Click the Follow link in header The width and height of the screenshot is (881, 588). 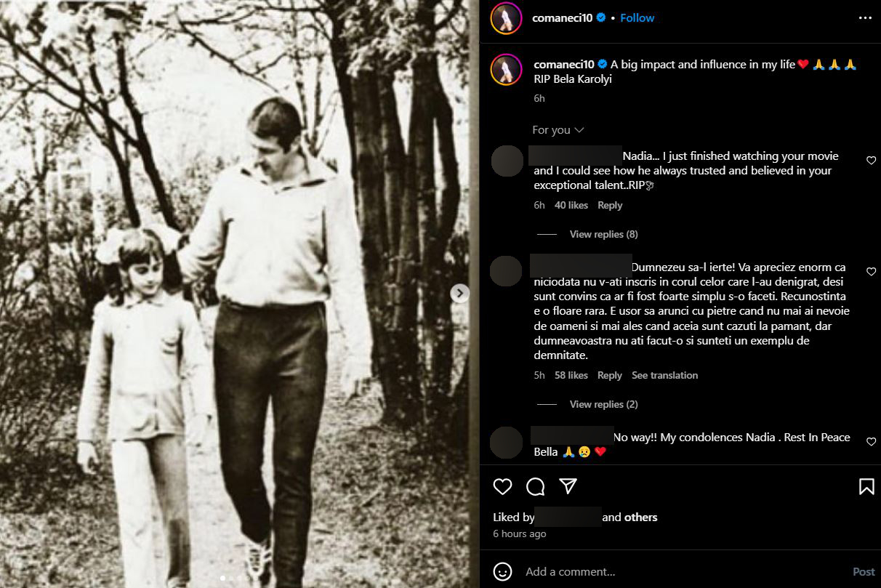coord(637,18)
